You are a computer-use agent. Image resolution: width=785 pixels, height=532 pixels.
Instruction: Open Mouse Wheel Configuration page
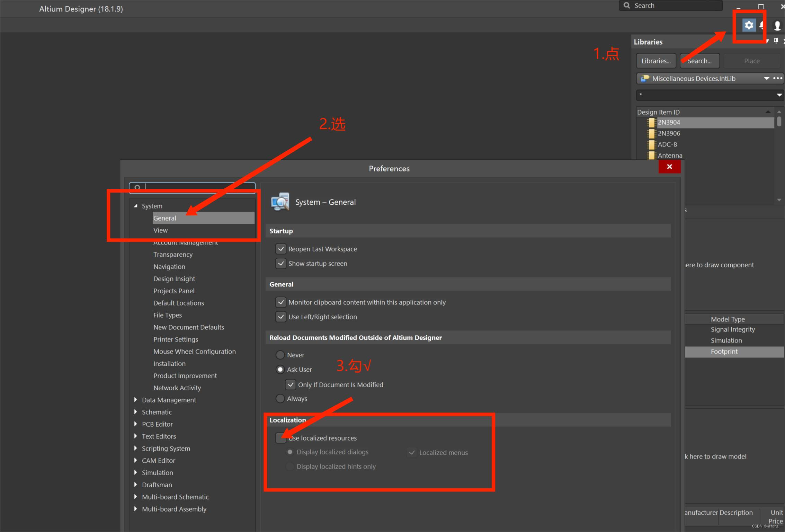point(194,352)
